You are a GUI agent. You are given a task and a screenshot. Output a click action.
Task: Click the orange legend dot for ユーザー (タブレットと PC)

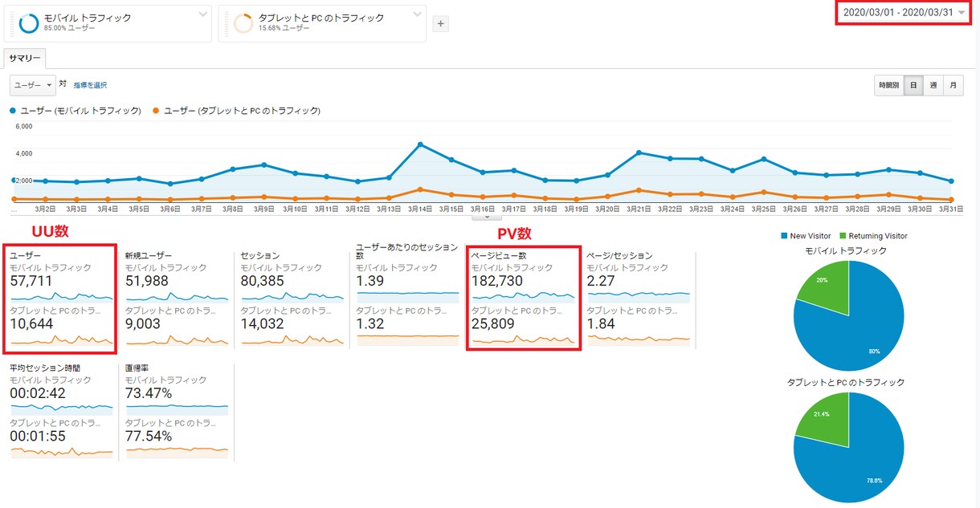point(156,111)
